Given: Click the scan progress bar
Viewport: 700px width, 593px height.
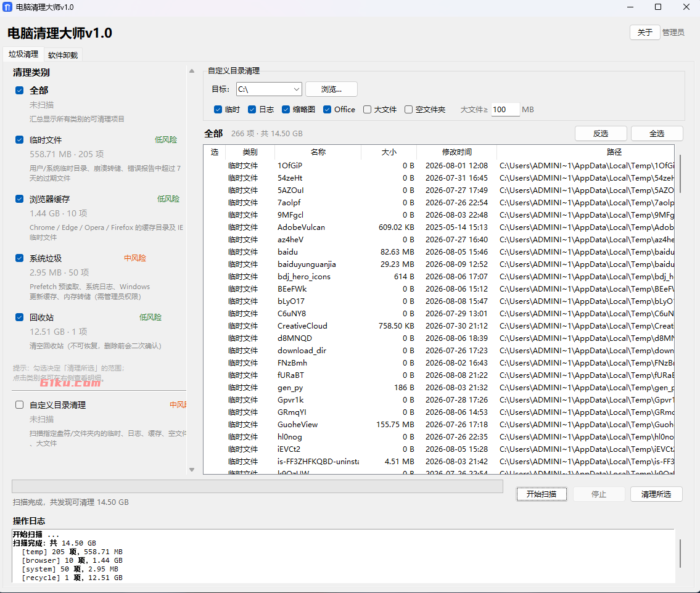Looking at the screenshot, I should (x=257, y=486).
